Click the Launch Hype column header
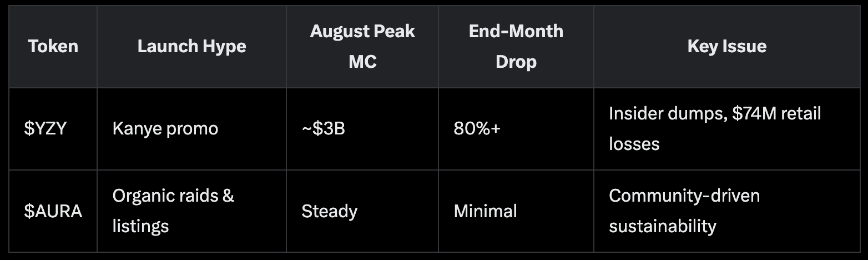The height and width of the screenshot is (260, 868). tap(191, 46)
